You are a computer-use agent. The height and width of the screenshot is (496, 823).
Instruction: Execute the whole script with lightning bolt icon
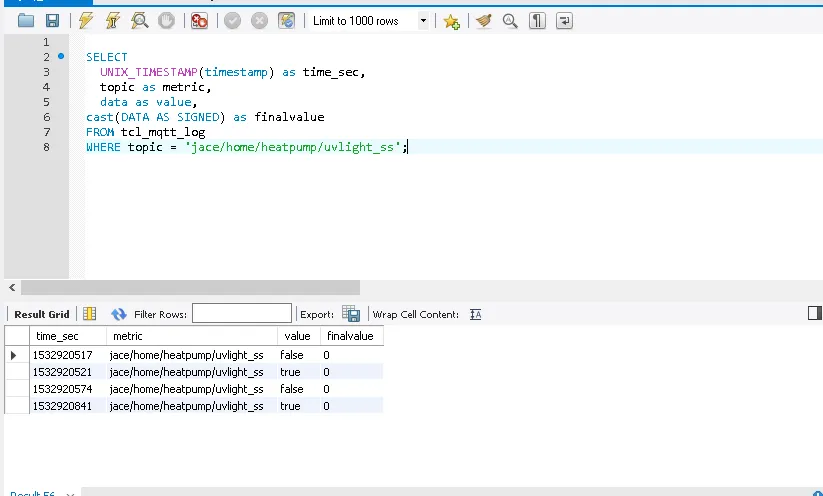click(86, 21)
